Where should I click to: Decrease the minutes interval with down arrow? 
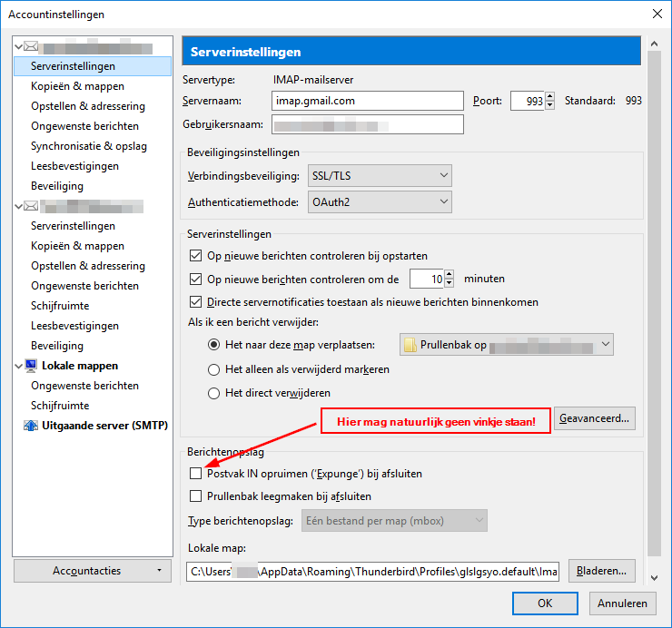tap(449, 283)
